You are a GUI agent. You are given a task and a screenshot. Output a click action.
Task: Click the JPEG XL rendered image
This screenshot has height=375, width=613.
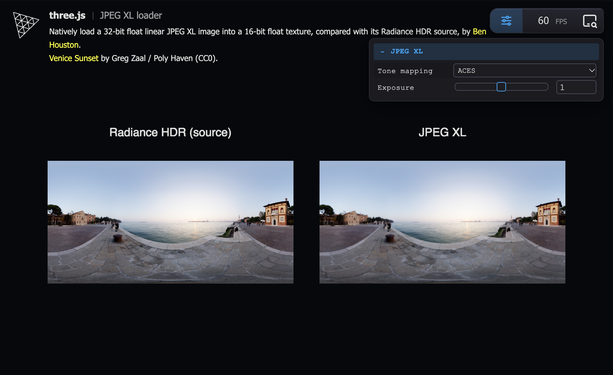[x=442, y=222]
